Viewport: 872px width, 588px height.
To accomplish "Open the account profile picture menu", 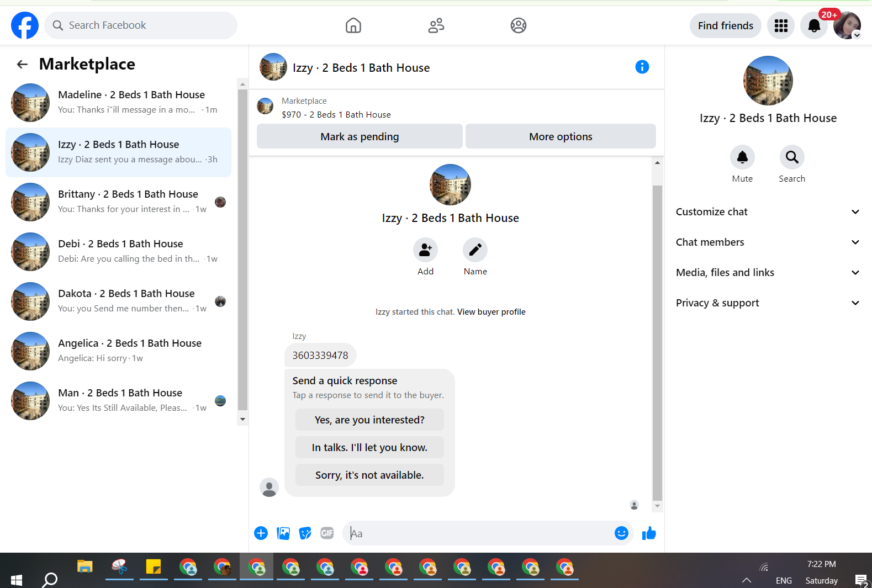I will (847, 25).
